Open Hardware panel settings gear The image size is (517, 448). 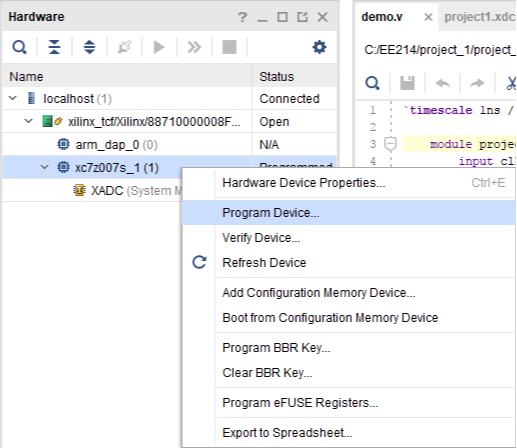[319, 47]
